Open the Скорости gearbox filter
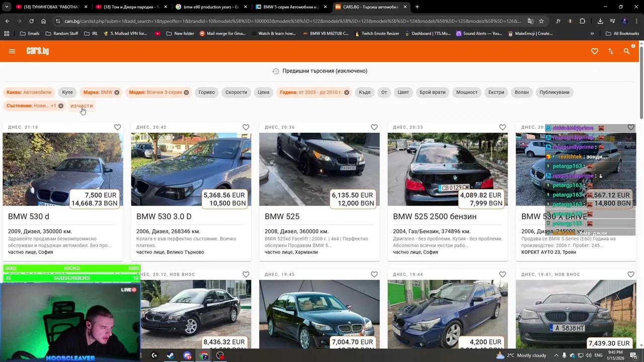 click(236, 93)
